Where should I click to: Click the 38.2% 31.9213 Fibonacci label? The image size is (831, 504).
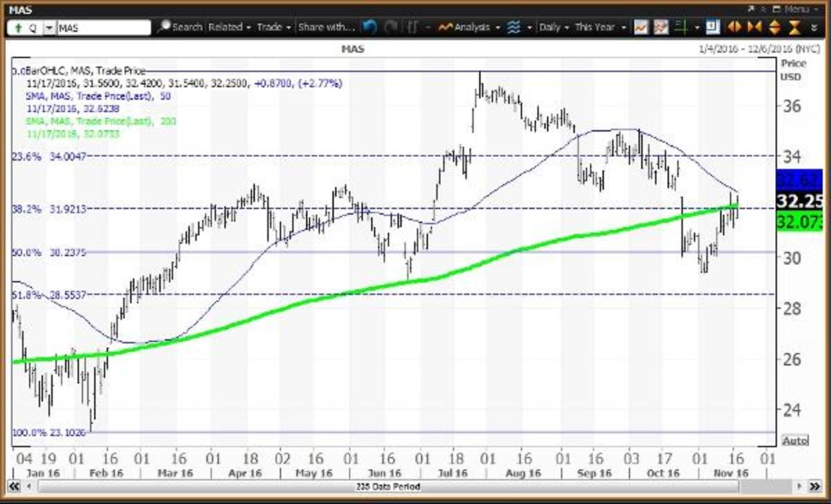(x=48, y=208)
